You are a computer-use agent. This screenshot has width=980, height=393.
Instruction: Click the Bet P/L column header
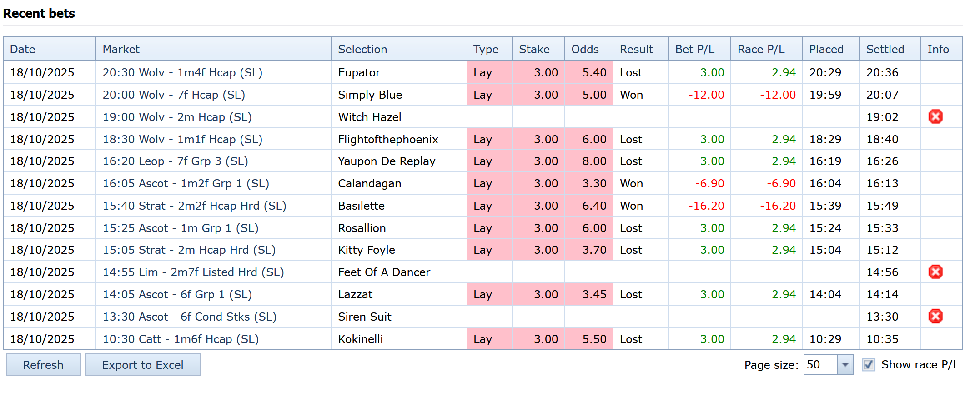pos(694,49)
